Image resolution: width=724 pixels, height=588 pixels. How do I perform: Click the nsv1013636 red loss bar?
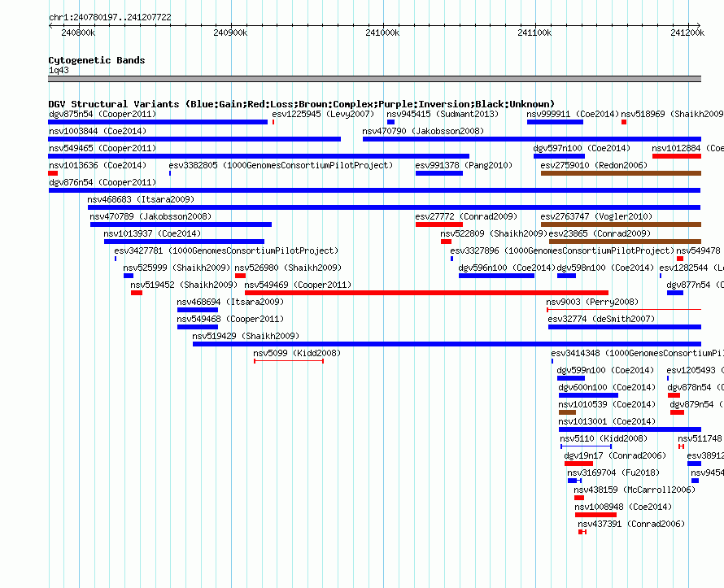pos(53,173)
